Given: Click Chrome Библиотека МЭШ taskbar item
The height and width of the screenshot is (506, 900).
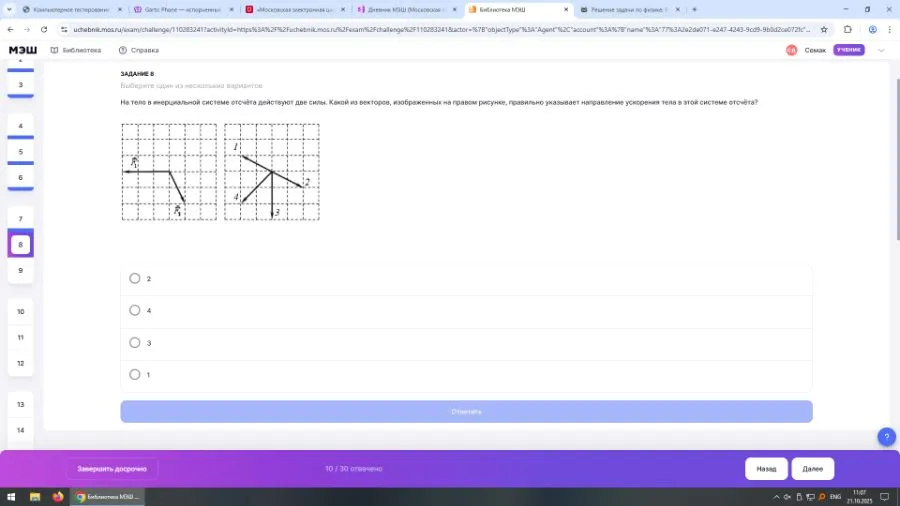Looking at the screenshot, I should click(x=107, y=497).
